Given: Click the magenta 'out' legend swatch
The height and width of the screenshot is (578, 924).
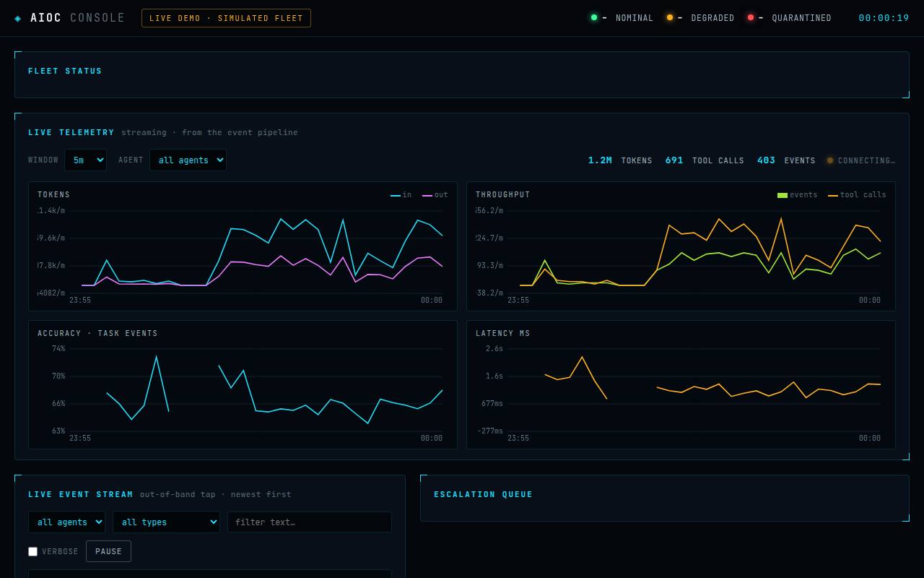Looking at the screenshot, I should click(427, 195).
